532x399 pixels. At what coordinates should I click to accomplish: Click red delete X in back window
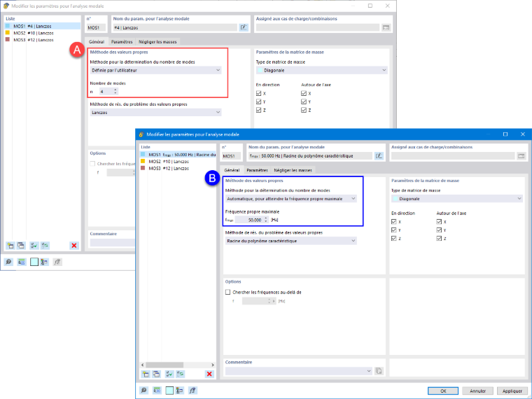(74, 245)
